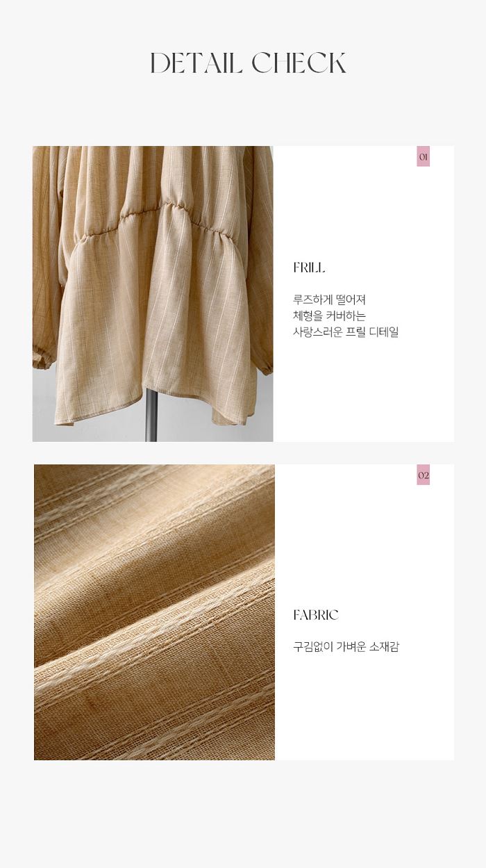The height and width of the screenshot is (868, 486).
Task: Open the fabric close-up photo
Action: tap(154, 612)
